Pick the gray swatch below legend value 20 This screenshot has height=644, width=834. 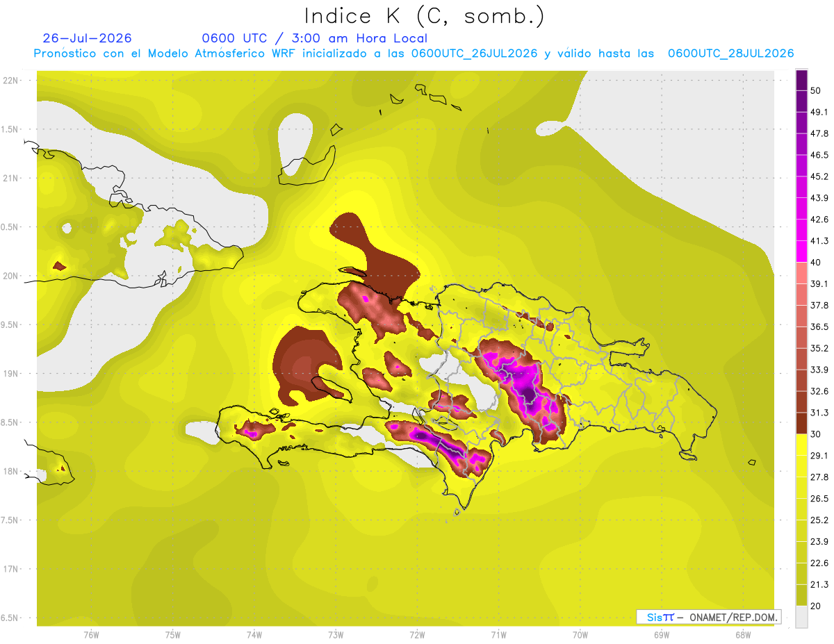click(x=802, y=617)
